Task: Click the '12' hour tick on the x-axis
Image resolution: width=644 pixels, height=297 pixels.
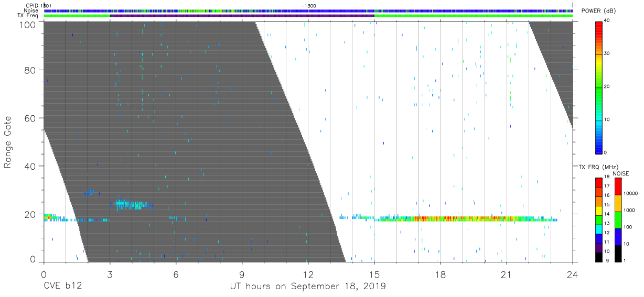Action: 308,274
